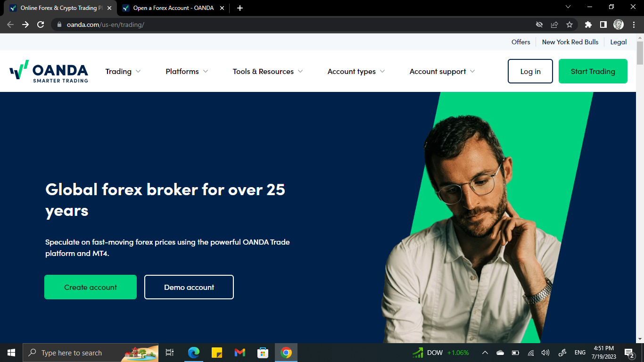Click the page vertical scrollbar thumb
The height and width of the screenshot is (362, 644).
[x=640, y=53]
